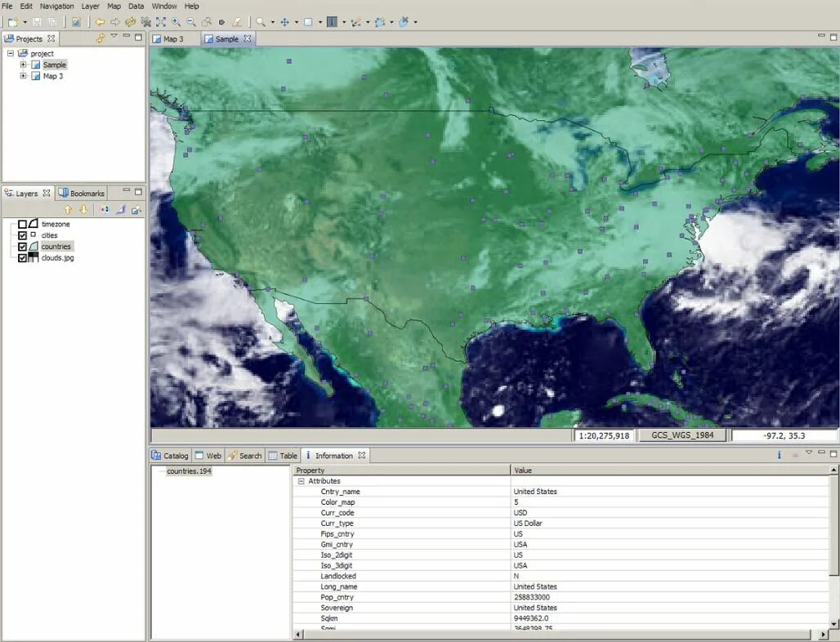This screenshot has height=642, width=840.
Task: Click the Value column header
Action: [670, 470]
